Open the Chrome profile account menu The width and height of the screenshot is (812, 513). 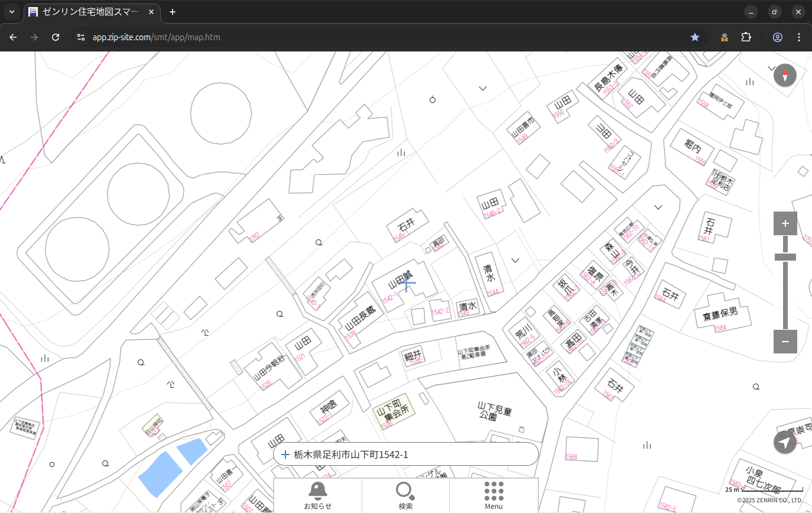pyautogui.click(x=778, y=37)
